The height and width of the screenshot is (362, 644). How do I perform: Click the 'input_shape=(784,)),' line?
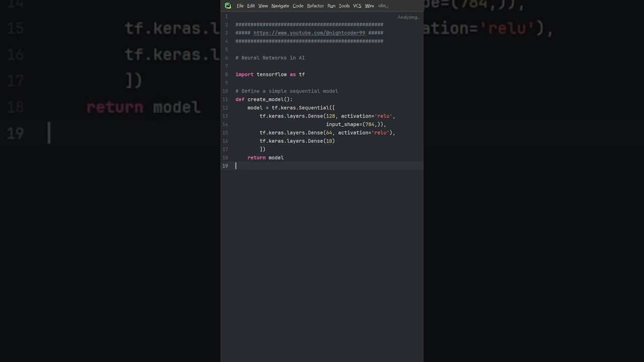(x=356, y=124)
